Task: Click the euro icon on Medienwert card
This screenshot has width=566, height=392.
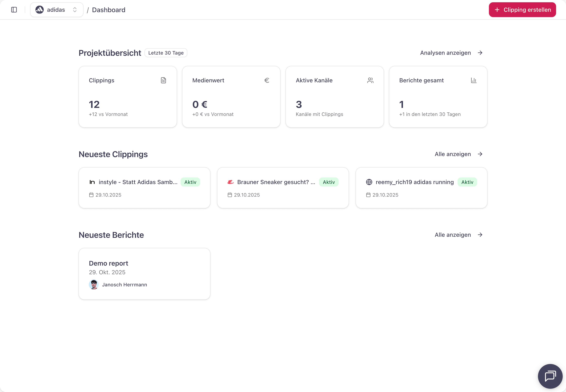Action: point(267,80)
